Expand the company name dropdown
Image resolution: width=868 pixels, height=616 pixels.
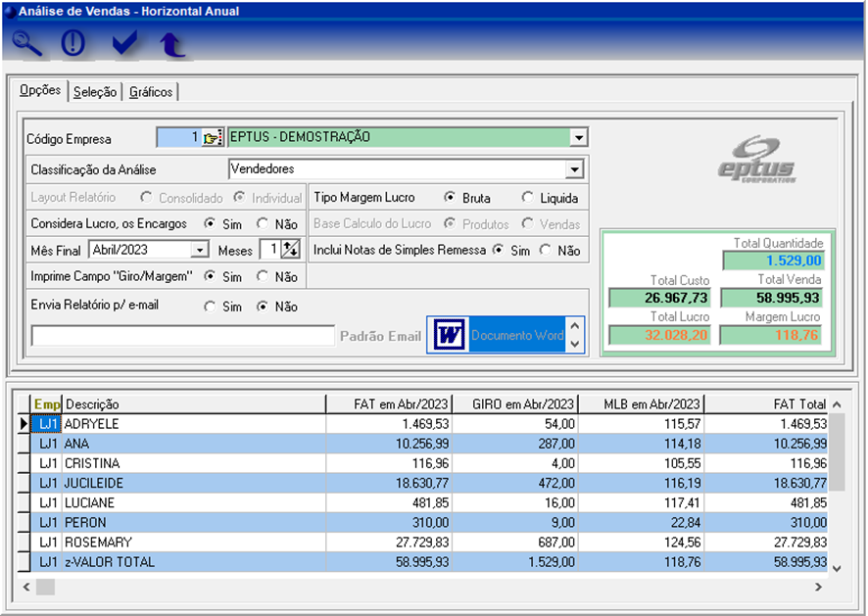(x=578, y=138)
